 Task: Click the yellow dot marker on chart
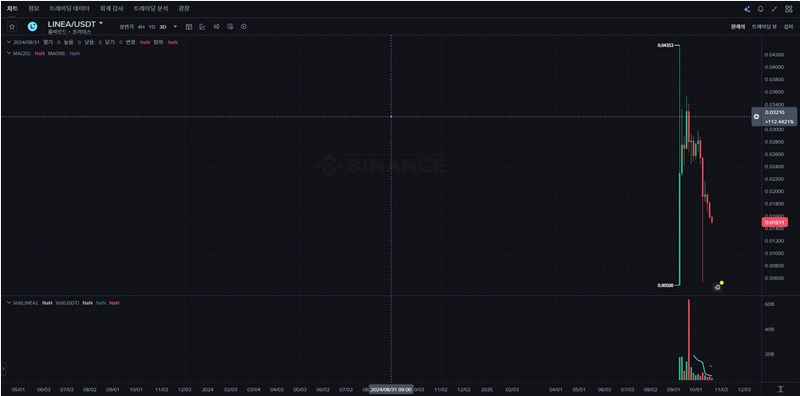coord(722,282)
